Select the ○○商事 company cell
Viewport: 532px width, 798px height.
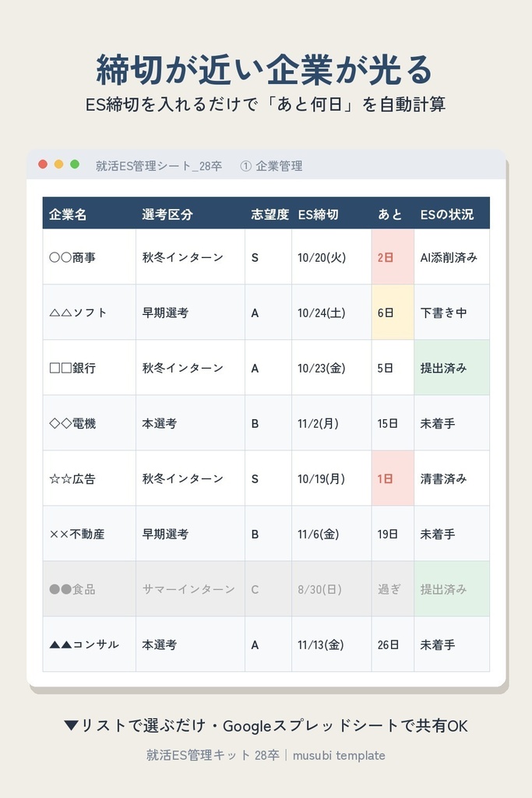[x=89, y=257]
